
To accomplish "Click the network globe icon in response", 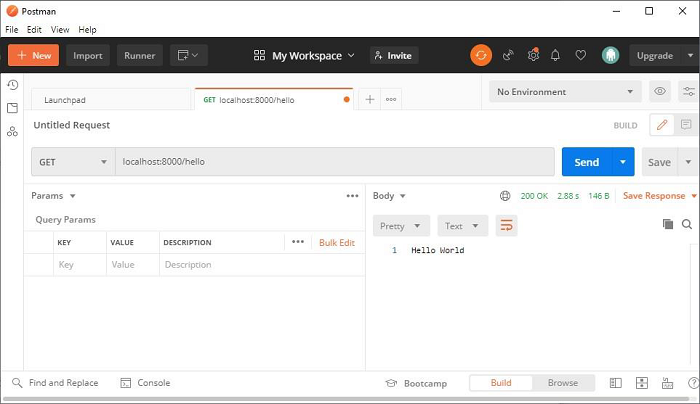I will click(505, 196).
